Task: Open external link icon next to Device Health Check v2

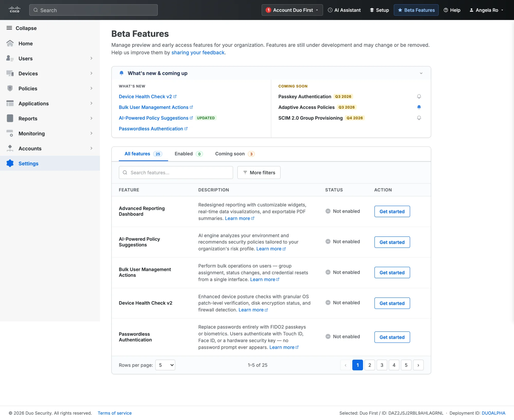Action: (x=175, y=97)
